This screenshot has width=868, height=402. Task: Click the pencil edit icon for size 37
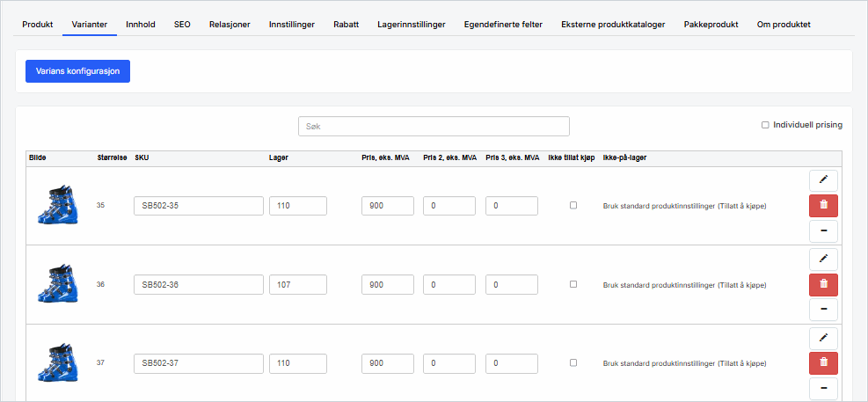[x=823, y=338]
